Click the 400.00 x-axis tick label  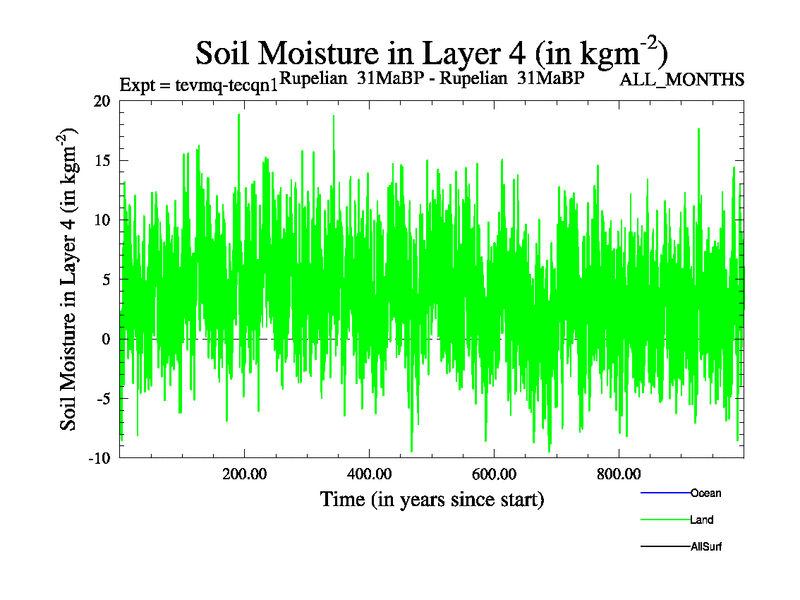pyautogui.click(x=369, y=473)
